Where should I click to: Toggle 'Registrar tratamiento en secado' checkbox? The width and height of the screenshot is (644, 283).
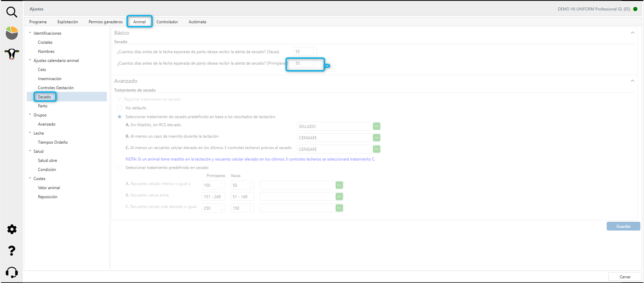pos(119,99)
